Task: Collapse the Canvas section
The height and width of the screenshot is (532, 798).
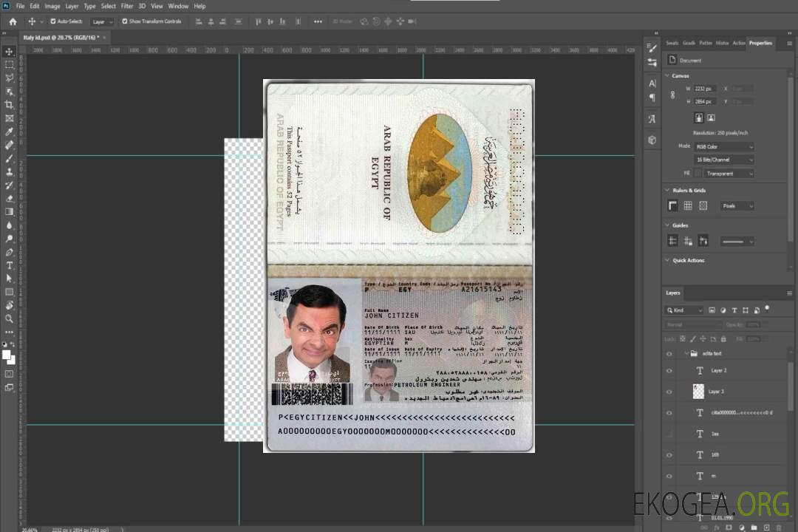Action: point(667,76)
